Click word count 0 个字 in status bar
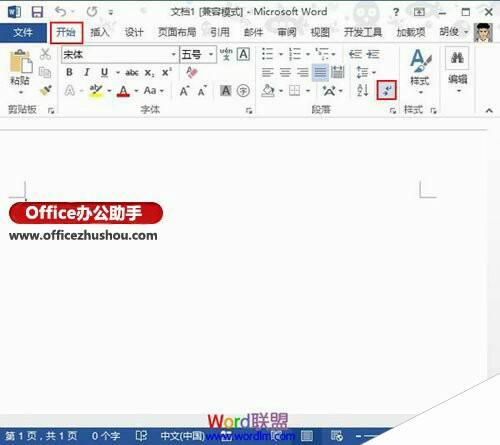Screen dimensions: 500x445 [x=106, y=436]
